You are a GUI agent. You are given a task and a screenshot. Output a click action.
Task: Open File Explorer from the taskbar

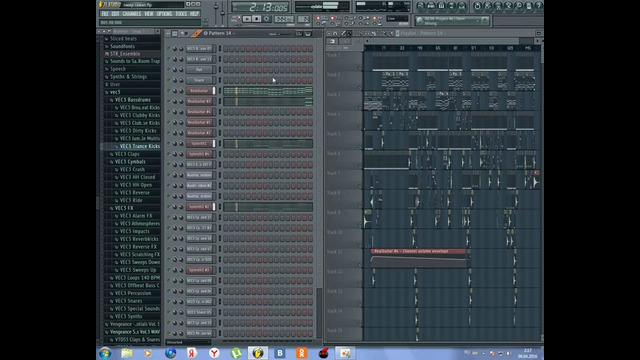(x=127, y=353)
